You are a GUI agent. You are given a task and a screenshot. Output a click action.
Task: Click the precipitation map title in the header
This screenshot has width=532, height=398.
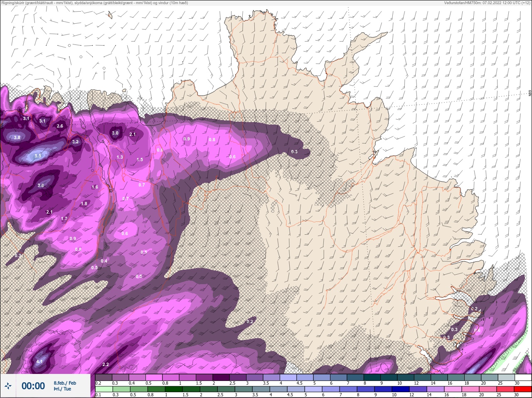pos(95,3)
